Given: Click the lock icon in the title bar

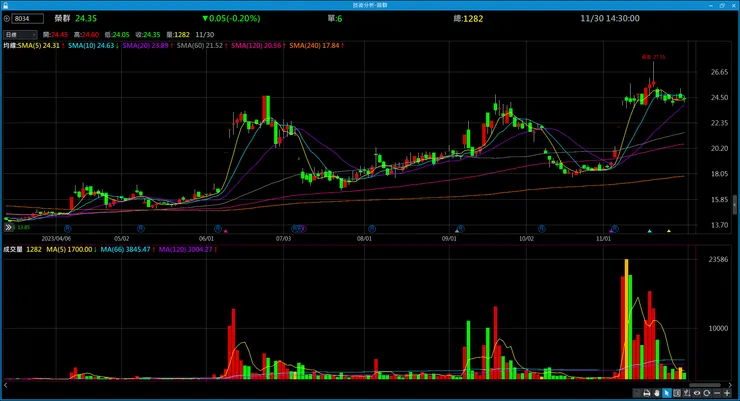Looking at the screenshot, I should [x=5, y=5].
